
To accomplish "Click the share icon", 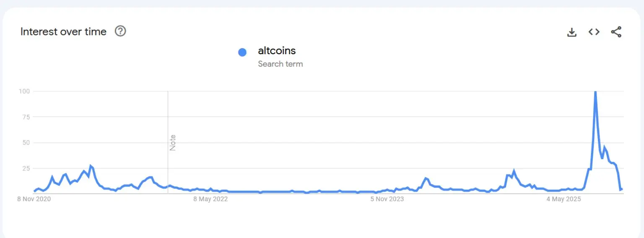I will click(x=616, y=32).
